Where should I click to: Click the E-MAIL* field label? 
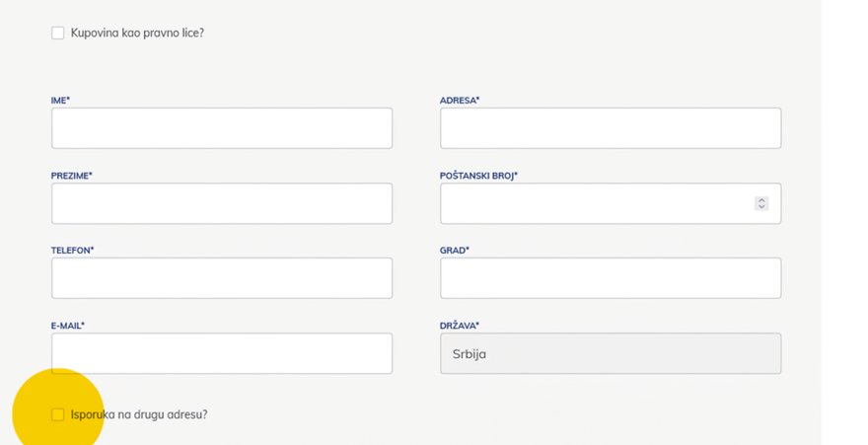(x=67, y=326)
